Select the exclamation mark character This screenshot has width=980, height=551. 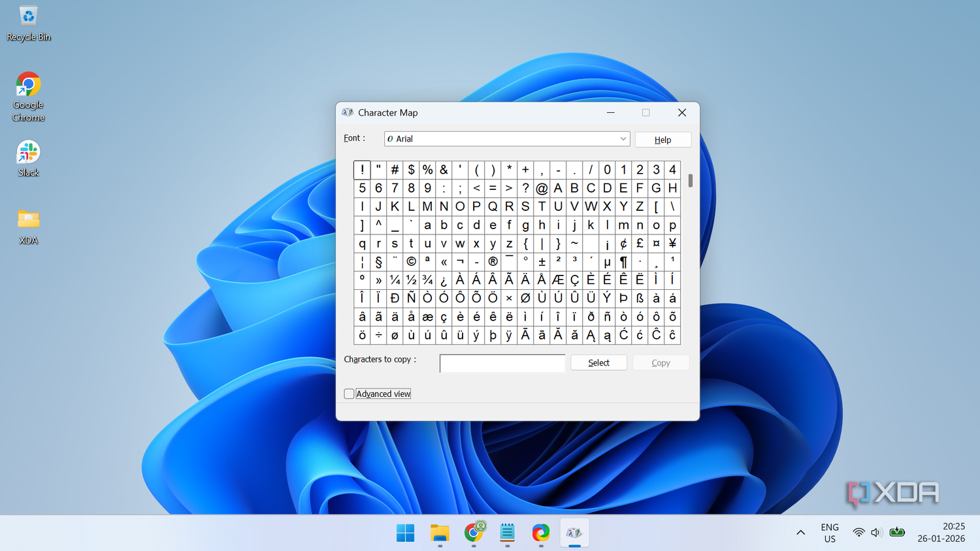[362, 170]
